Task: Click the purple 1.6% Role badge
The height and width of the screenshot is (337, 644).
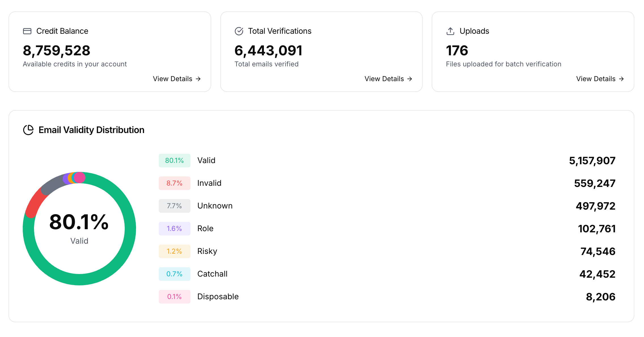Action: click(x=174, y=229)
